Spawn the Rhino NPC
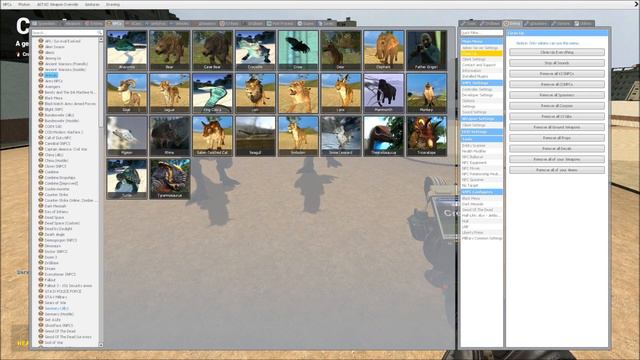 point(170,136)
